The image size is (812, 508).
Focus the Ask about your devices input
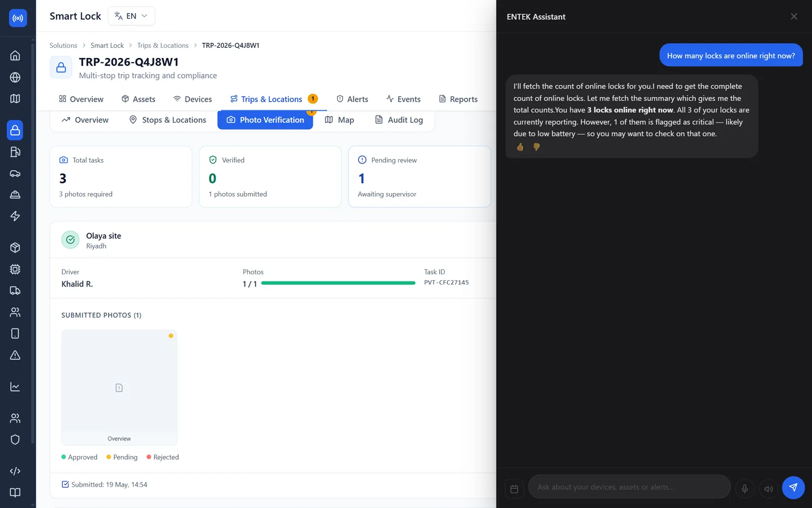tap(629, 487)
